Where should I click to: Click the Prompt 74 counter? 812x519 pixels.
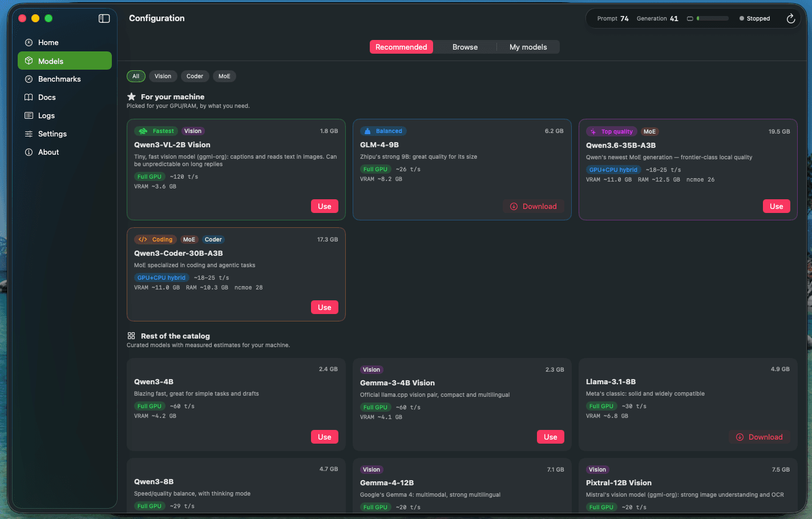(613, 18)
